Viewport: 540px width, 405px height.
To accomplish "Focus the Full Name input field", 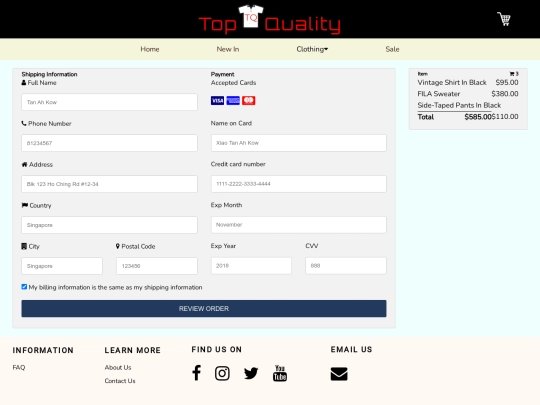I will (x=110, y=102).
